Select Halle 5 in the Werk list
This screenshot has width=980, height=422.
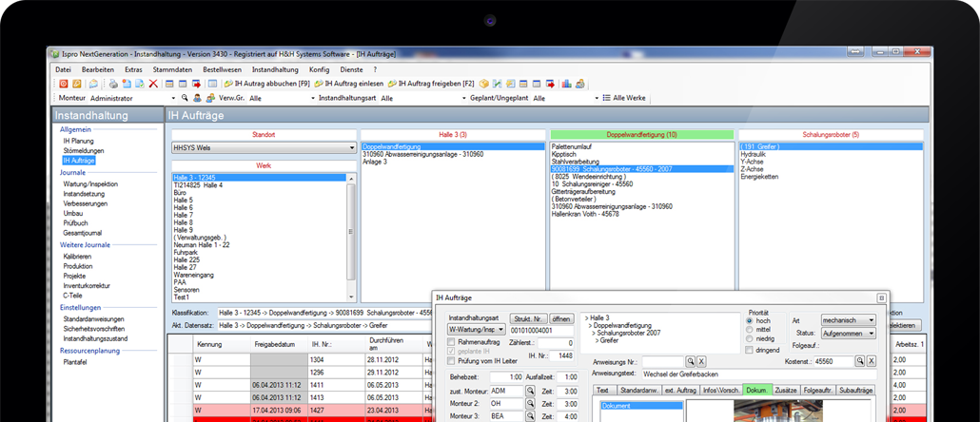(x=183, y=201)
